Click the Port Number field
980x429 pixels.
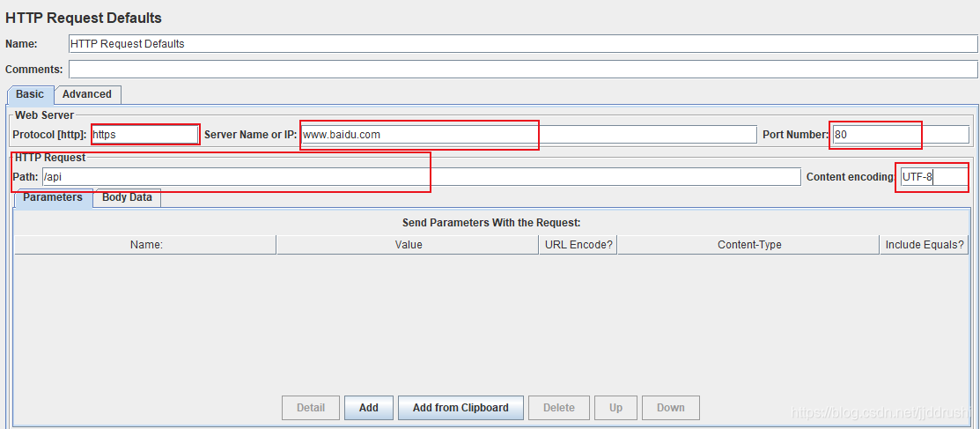pos(900,135)
